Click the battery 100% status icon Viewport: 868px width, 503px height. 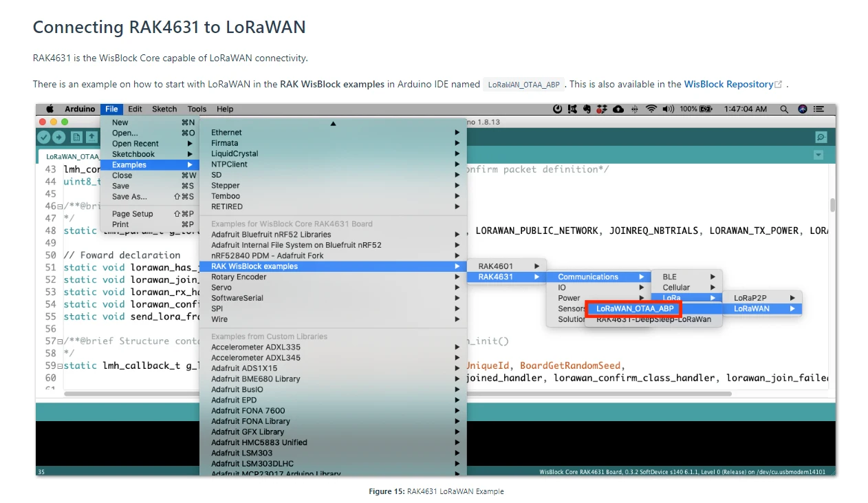pyautogui.click(x=695, y=109)
